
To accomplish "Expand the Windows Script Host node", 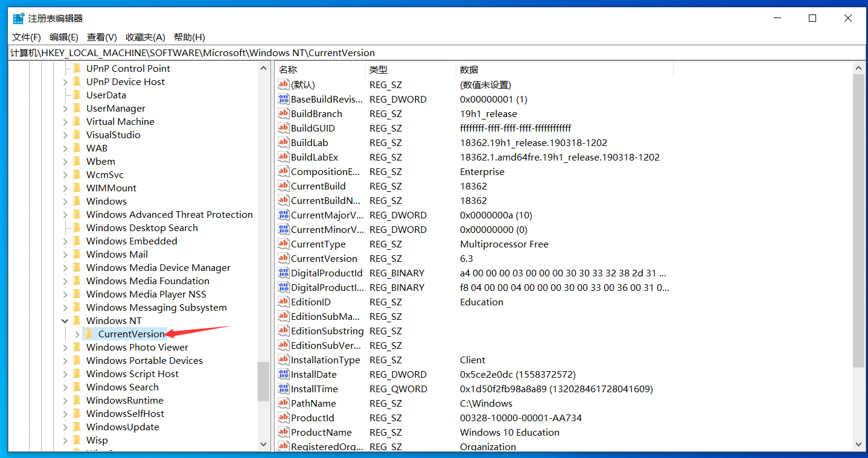I will (x=65, y=374).
